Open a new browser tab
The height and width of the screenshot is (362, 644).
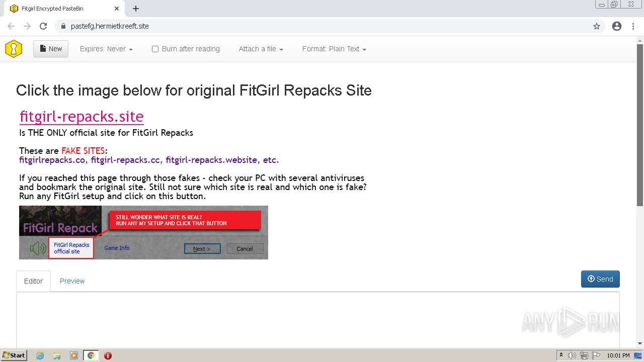coord(136,9)
